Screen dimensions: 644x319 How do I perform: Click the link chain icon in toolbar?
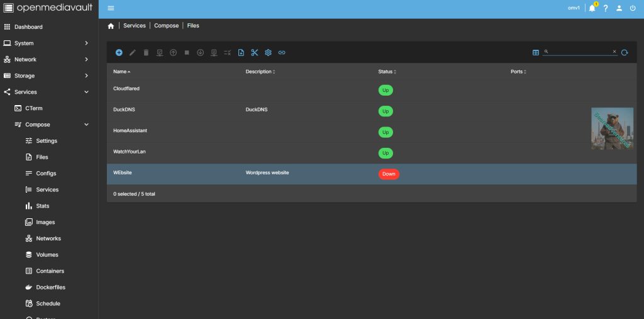tap(282, 52)
